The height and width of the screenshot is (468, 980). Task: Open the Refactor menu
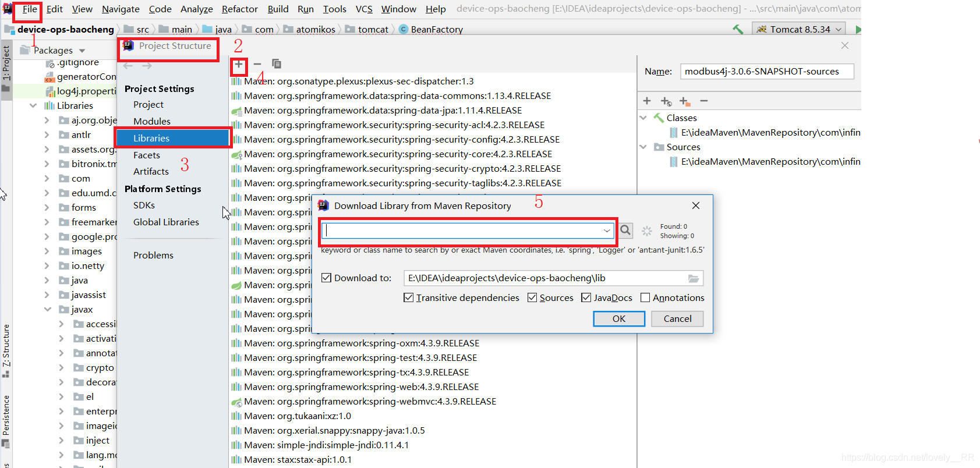point(239,9)
